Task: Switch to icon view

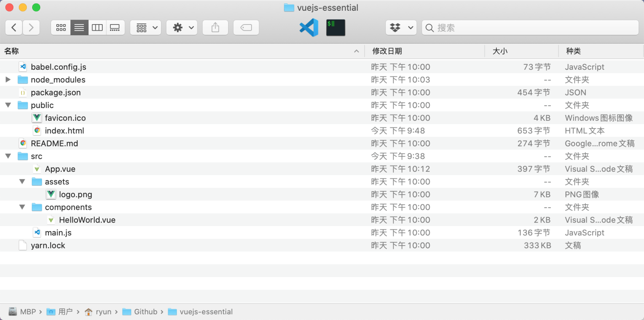Action: coord(61,28)
